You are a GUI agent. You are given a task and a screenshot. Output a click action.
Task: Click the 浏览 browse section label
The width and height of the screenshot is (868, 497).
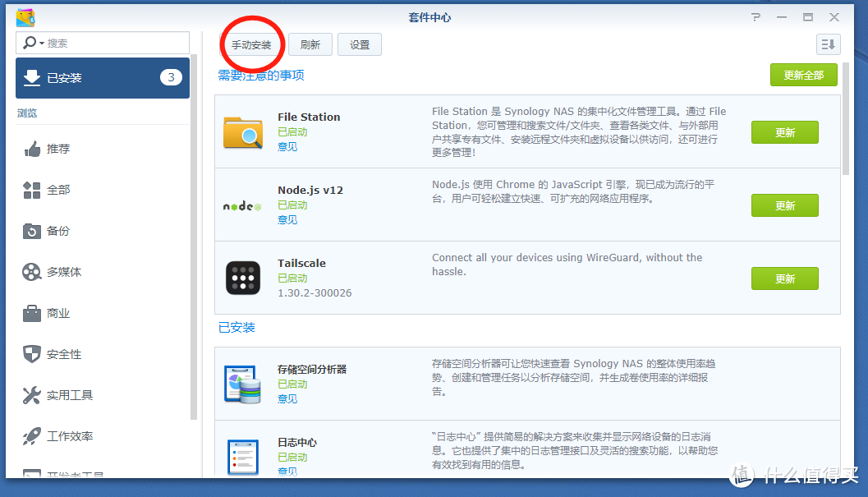(26, 113)
